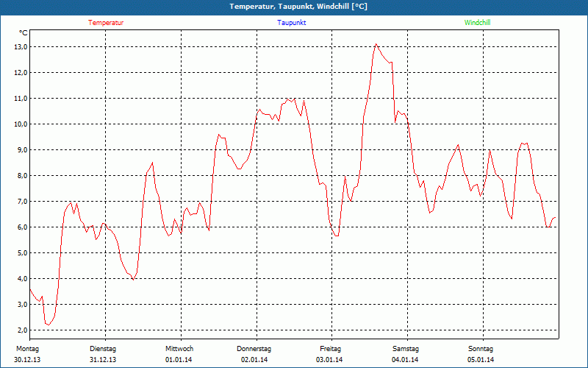Click the 2,0 y-axis value
Screen dimensions: 588x368
[23, 330]
